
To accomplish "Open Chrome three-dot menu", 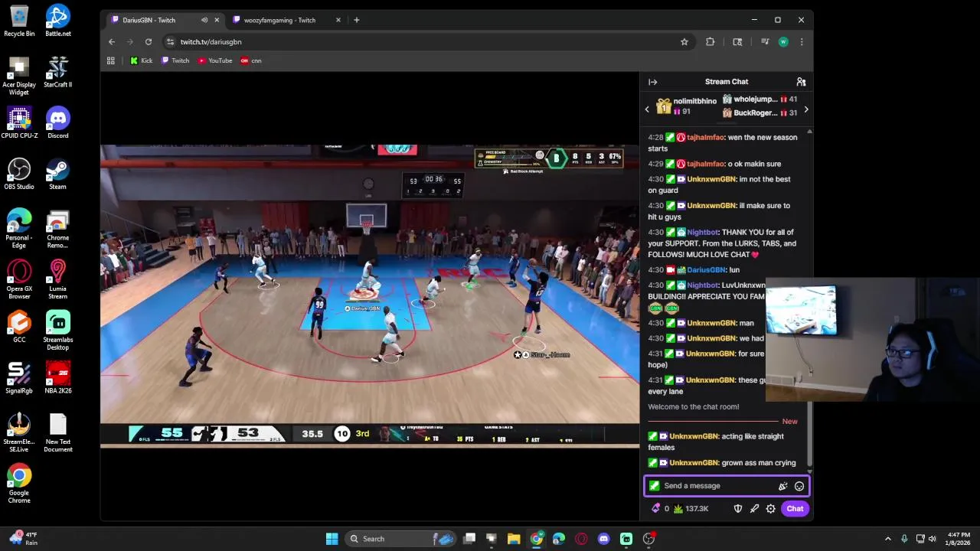I will [802, 42].
